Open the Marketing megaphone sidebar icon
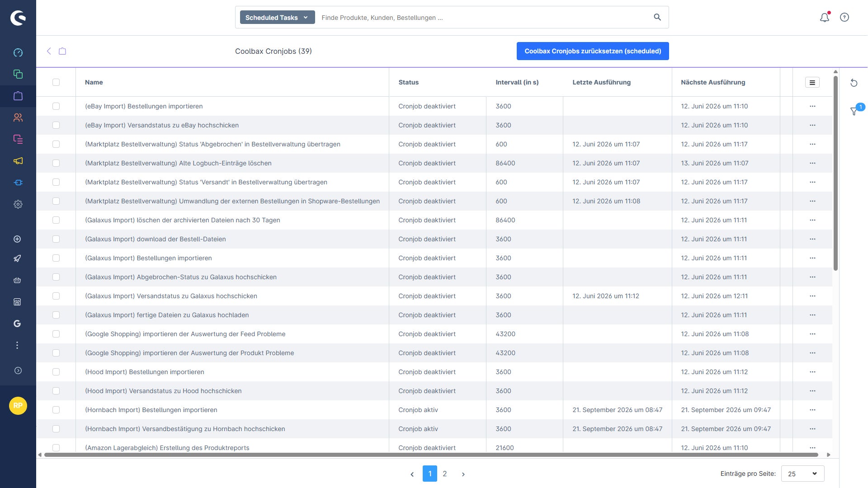868x488 pixels. pos(18,161)
